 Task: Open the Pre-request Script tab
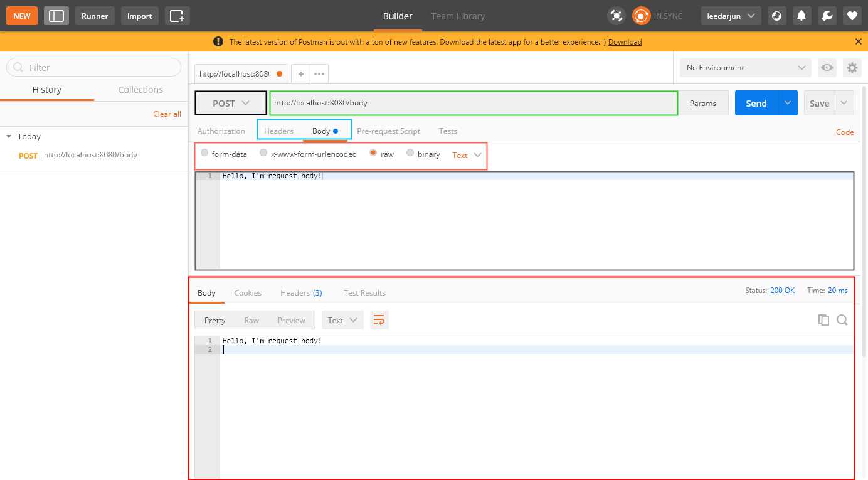click(388, 131)
